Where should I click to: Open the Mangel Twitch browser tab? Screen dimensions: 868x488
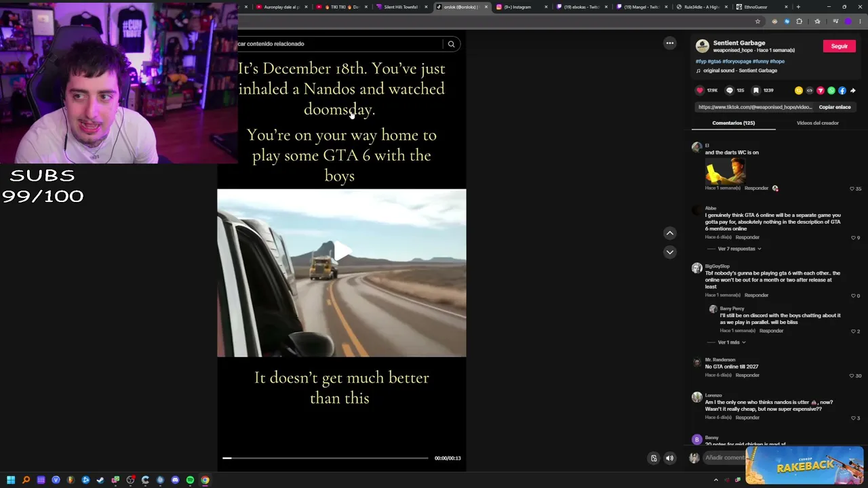[642, 7]
